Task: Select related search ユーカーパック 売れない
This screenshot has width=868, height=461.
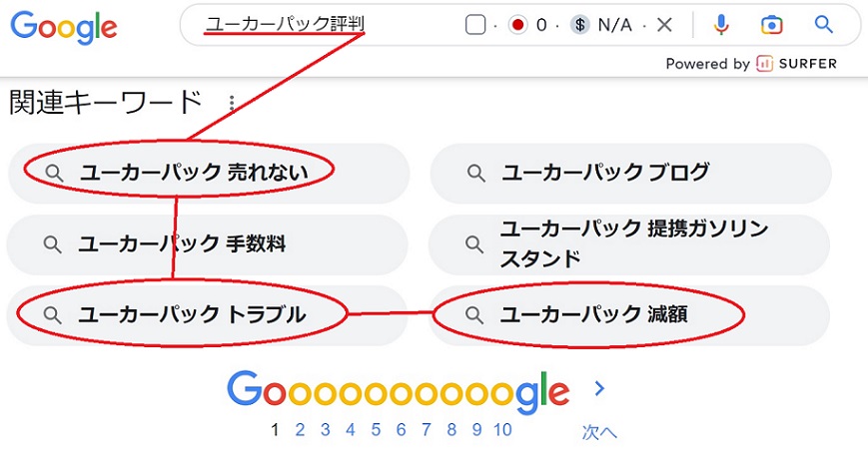Action: click(193, 174)
